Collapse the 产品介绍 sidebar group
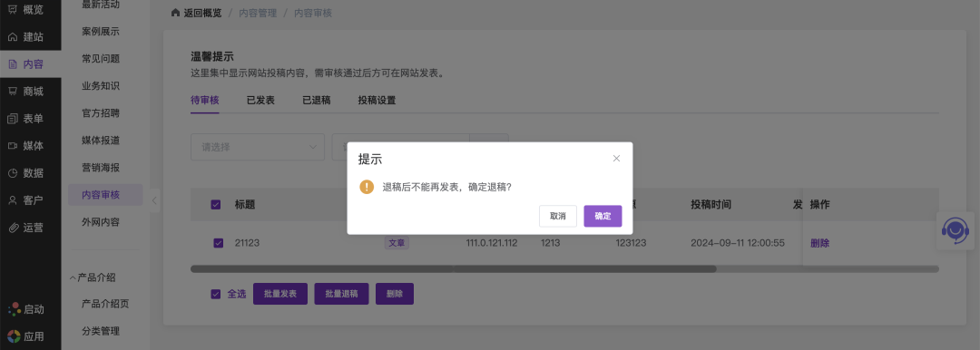The width and height of the screenshot is (980, 350). [x=93, y=277]
